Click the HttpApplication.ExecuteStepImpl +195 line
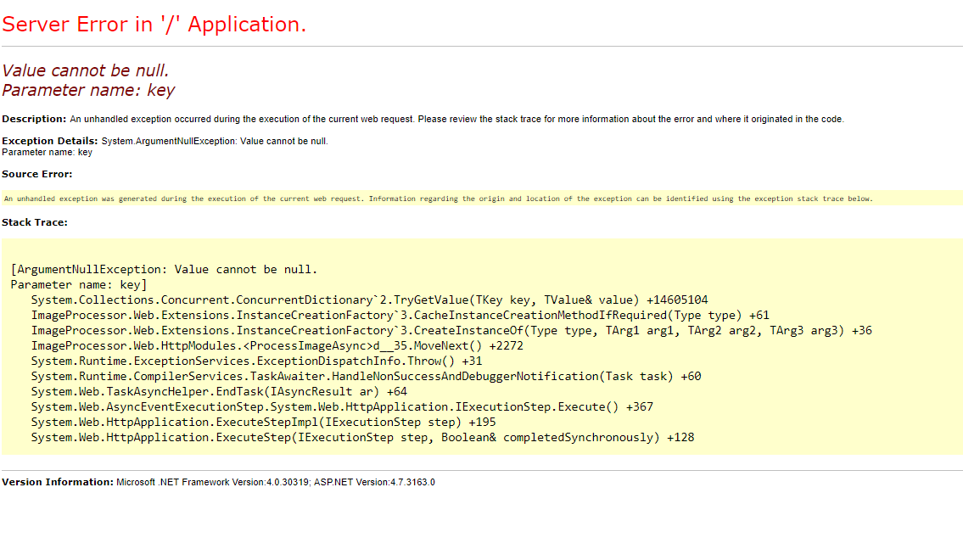The width and height of the screenshot is (963, 560). (264, 423)
